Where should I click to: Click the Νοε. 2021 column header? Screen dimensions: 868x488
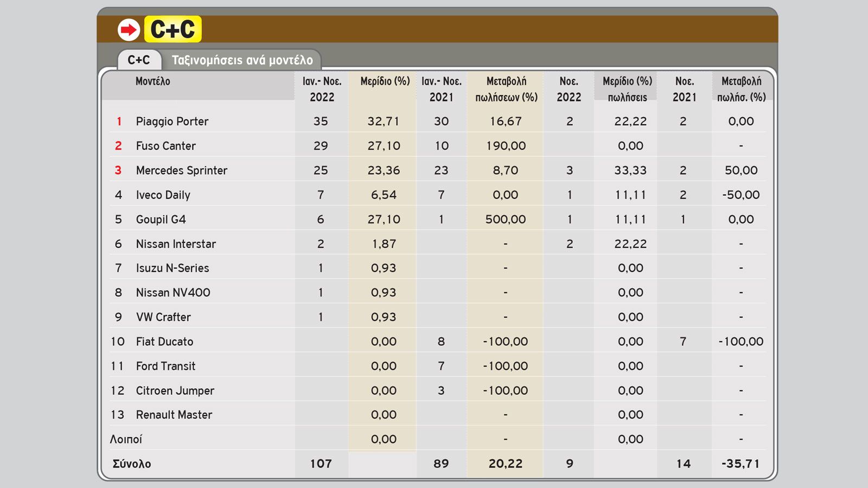coord(685,89)
